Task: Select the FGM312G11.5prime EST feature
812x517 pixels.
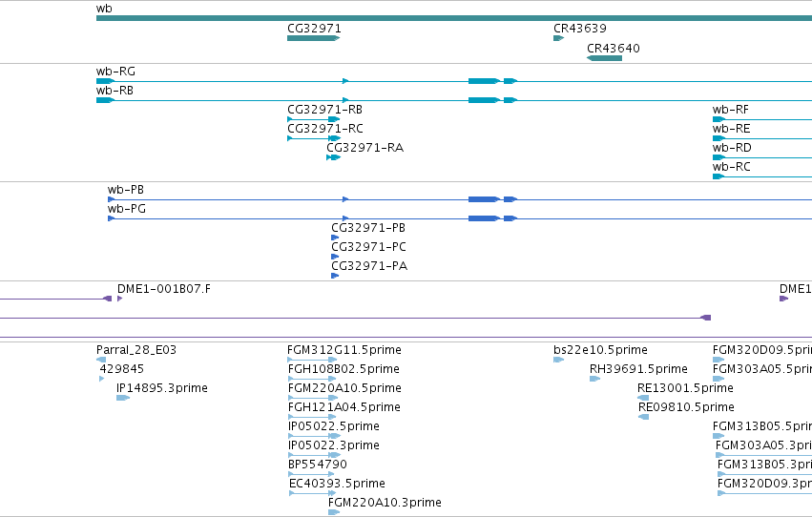Action: pyautogui.click(x=312, y=360)
